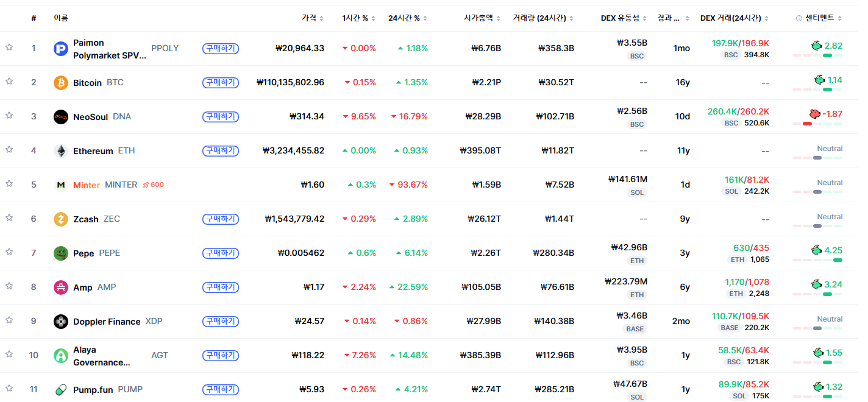This screenshot has height=402, width=868.
Task: Click 구매하기 for Paimon Polymarket SPV
Action: click(220, 48)
